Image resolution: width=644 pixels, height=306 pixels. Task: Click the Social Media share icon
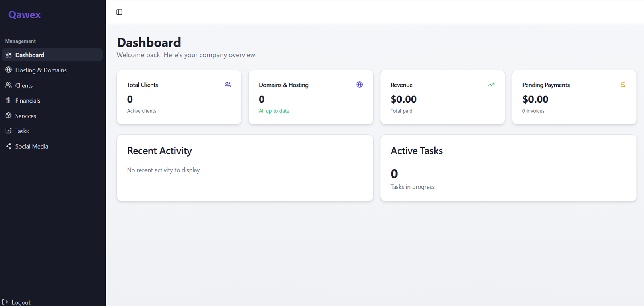coord(8,146)
